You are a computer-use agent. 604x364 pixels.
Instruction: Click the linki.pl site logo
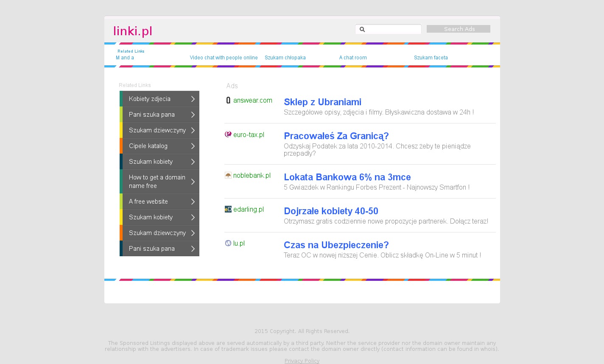coord(133,31)
